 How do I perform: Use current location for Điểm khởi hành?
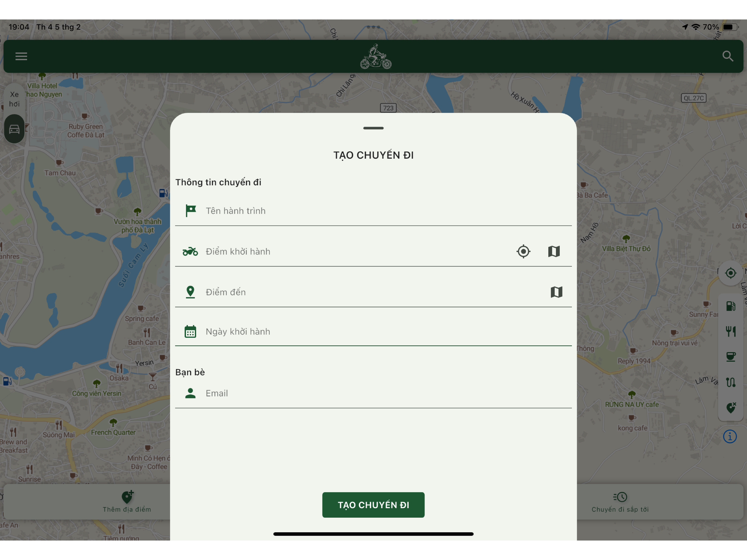pyautogui.click(x=523, y=252)
